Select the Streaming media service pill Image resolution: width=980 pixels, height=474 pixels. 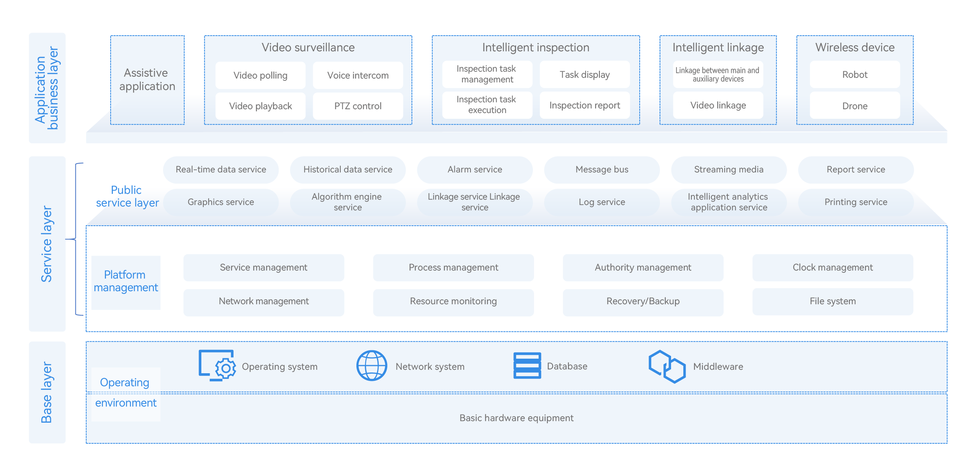click(x=728, y=169)
